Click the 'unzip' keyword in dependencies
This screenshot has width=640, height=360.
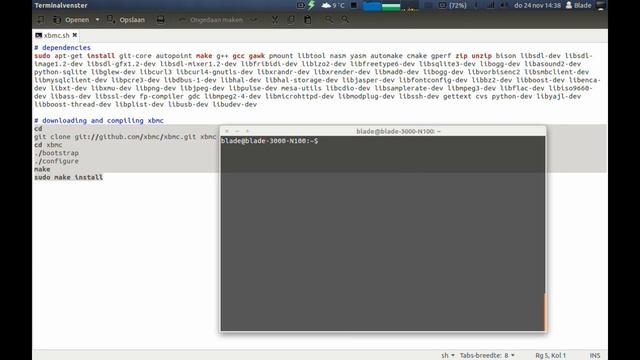click(x=482, y=56)
